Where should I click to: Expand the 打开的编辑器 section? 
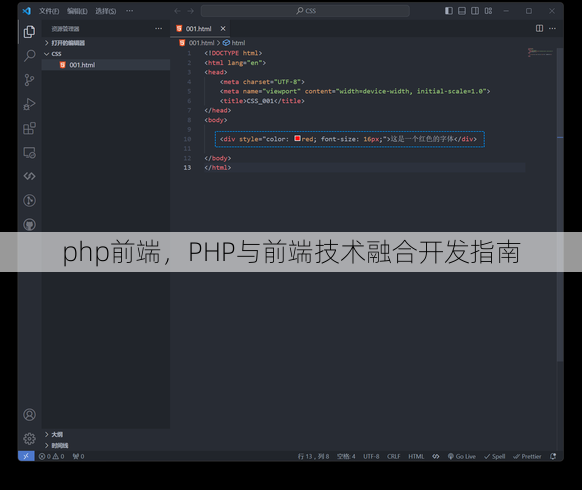pos(106,43)
